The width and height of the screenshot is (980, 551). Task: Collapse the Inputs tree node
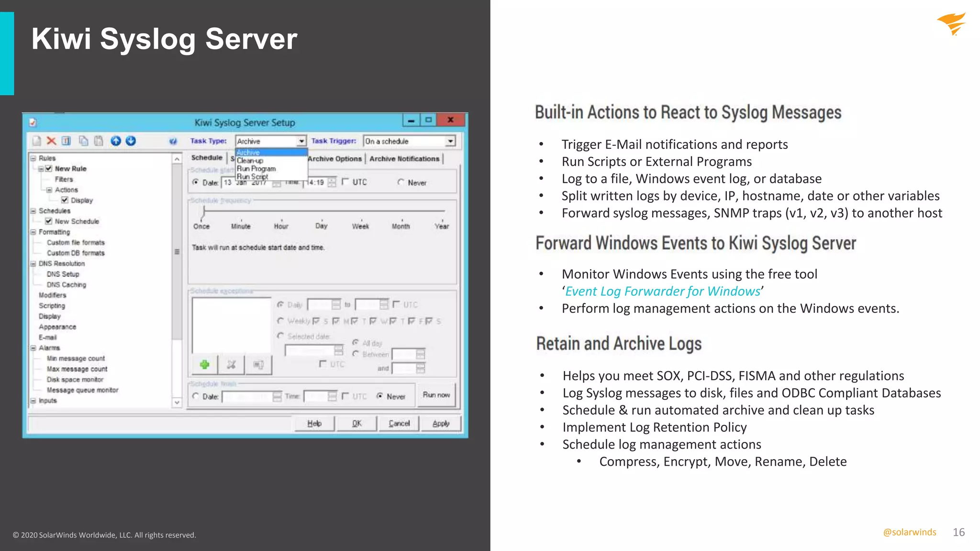(33, 401)
